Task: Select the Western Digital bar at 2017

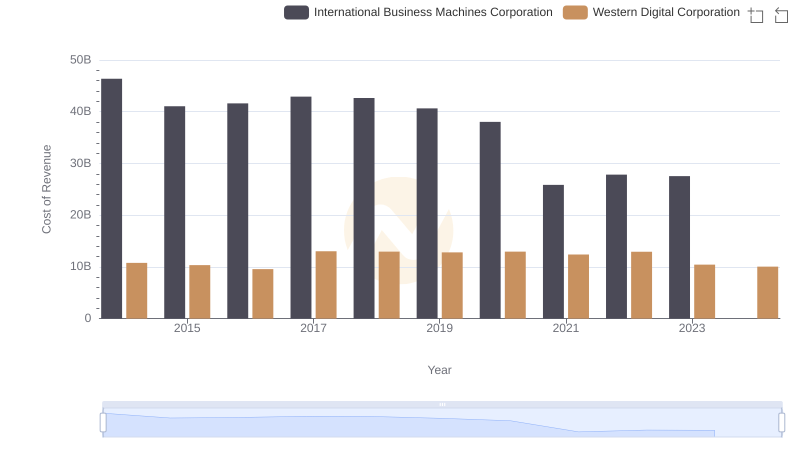Action: point(326,285)
